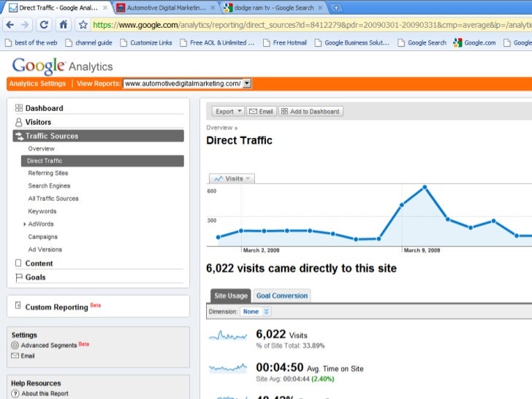Image resolution: width=532 pixels, height=399 pixels.
Task: Click the Dashboard grid icon in sidebar
Action: click(19, 108)
